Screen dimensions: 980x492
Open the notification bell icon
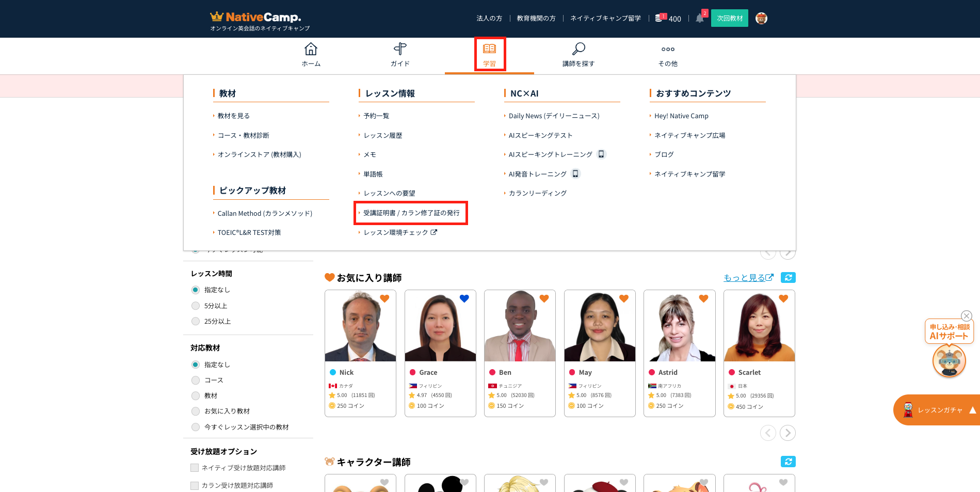coord(699,19)
